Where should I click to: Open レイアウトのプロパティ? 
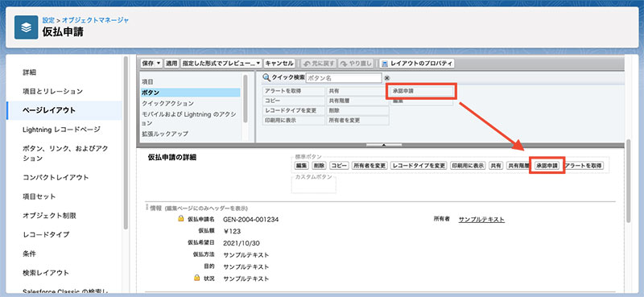tap(416, 64)
